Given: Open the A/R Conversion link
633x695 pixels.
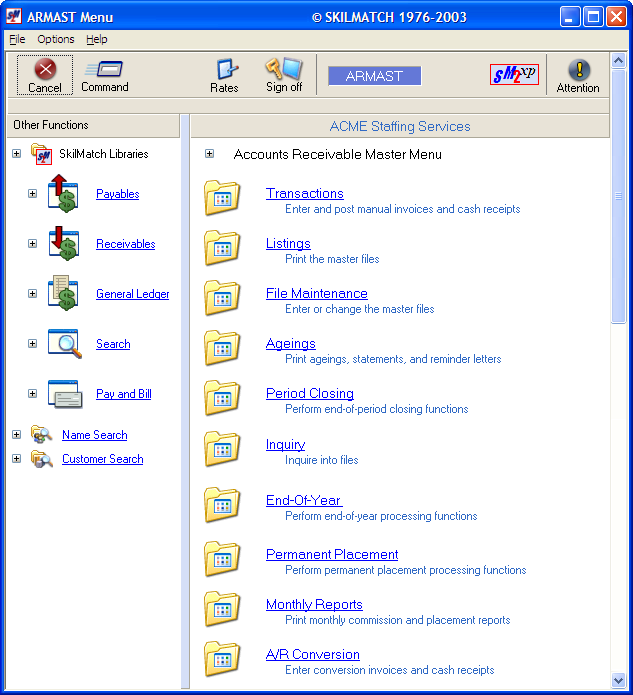Looking at the screenshot, I should (x=313, y=654).
